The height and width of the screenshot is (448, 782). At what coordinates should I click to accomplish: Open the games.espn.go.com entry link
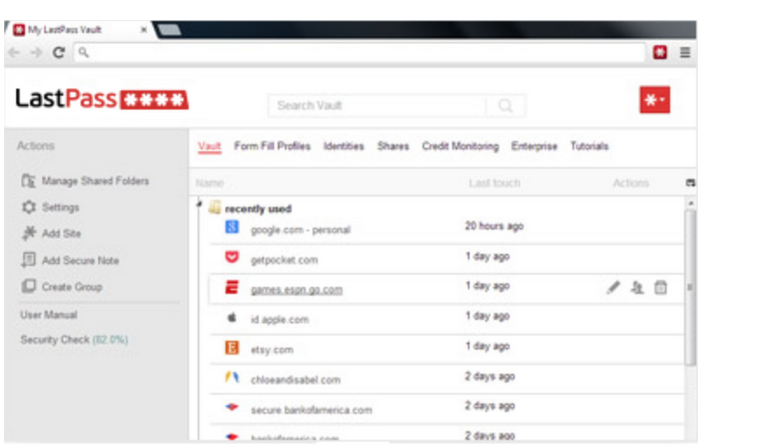(x=297, y=290)
